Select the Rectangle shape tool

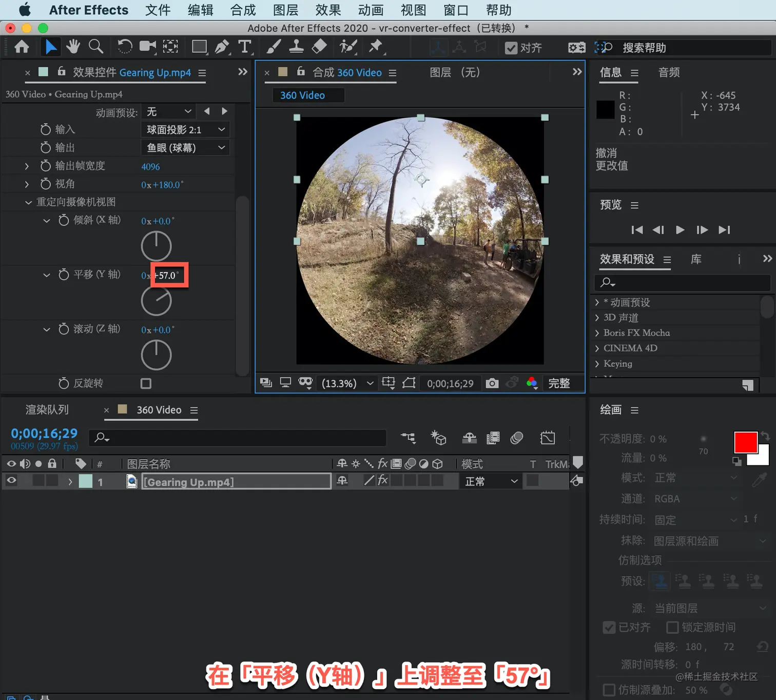click(x=199, y=47)
